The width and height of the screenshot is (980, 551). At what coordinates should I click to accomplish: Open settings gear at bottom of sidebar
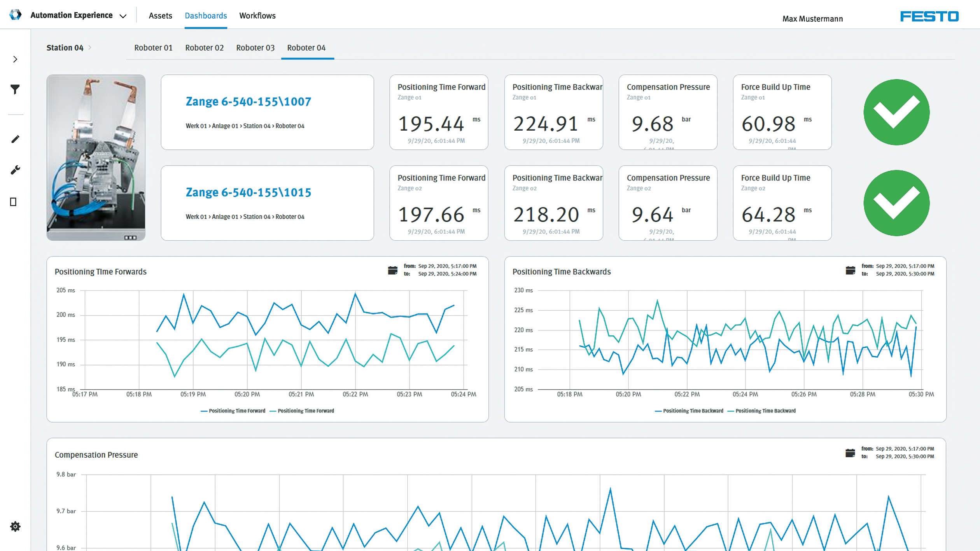click(x=15, y=527)
